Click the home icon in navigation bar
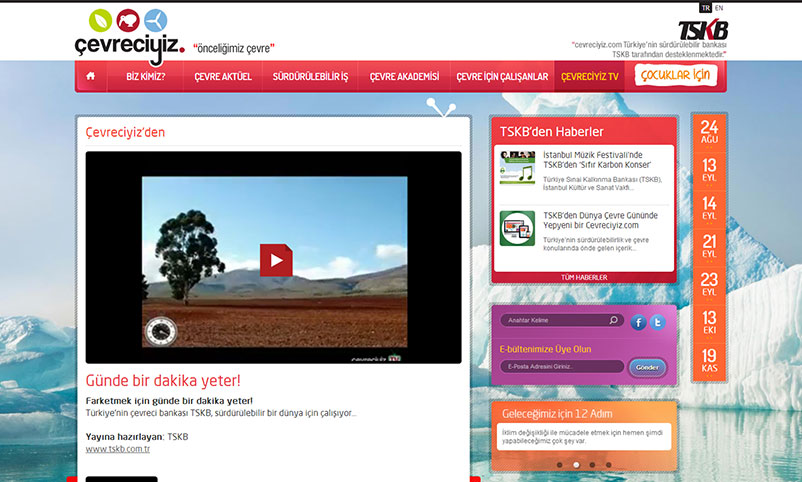Screen dimensions: 802x482 click(91, 76)
